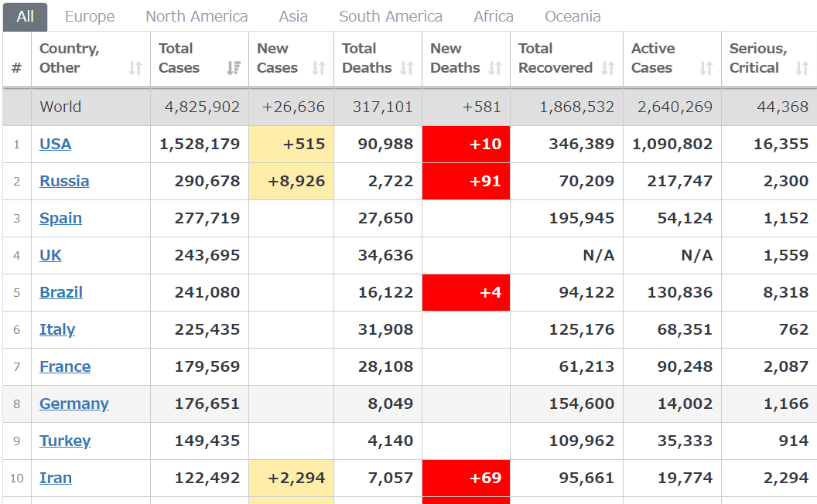Image resolution: width=817 pixels, height=504 pixels.
Task: Click the Total Recovered header label
Action: [x=555, y=58]
